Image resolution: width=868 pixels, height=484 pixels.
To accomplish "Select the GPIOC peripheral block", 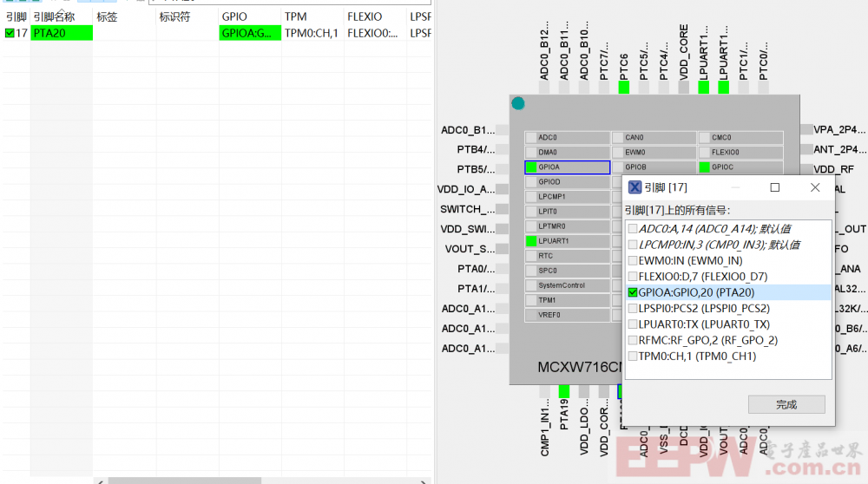I will 740,167.
